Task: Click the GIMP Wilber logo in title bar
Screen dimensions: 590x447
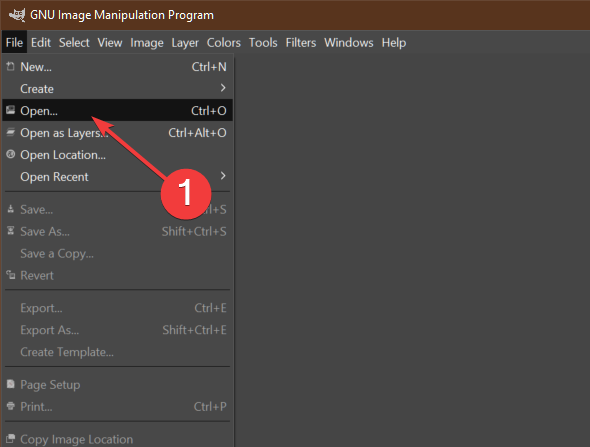Action: (x=17, y=15)
